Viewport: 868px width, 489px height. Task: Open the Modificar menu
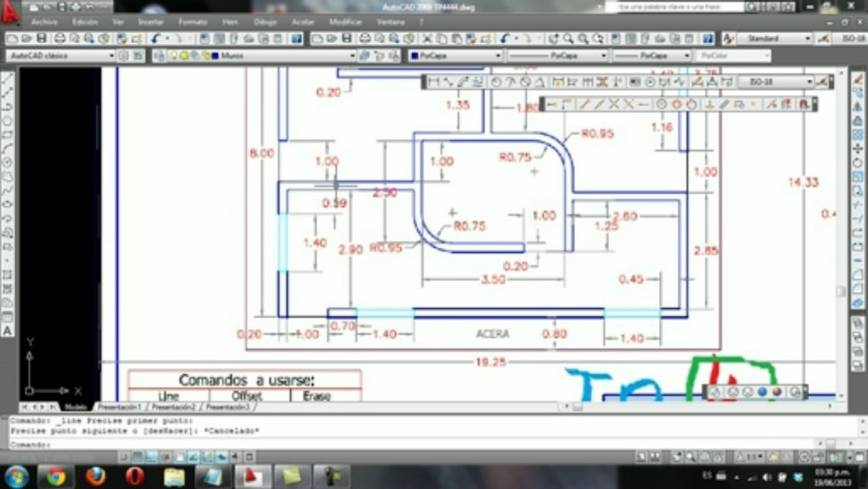[345, 22]
